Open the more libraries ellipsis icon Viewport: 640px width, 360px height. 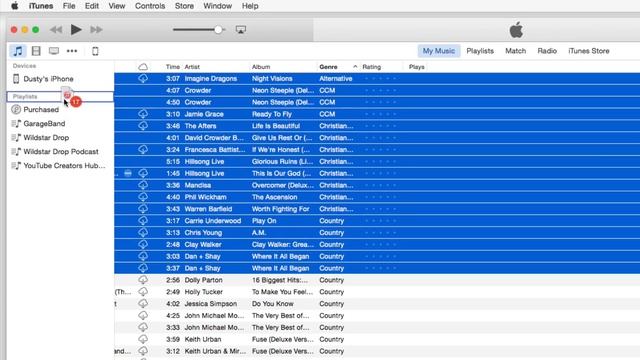coord(72,51)
